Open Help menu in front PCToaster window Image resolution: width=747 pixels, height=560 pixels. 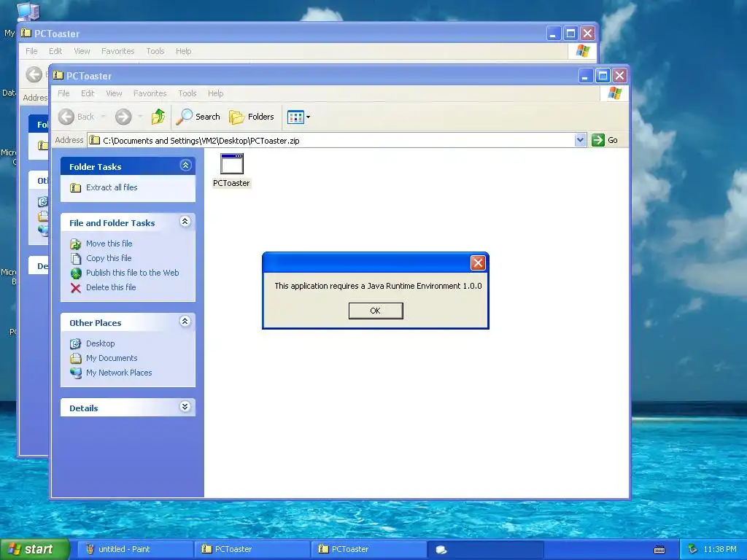coord(215,93)
